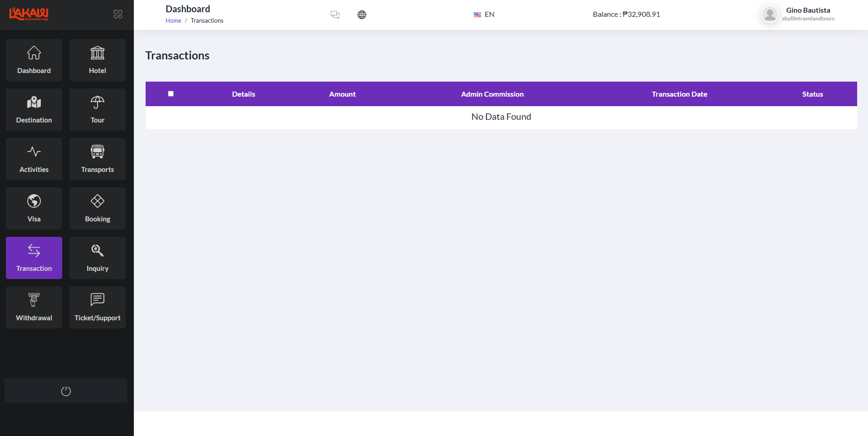Viewport: 868px width, 436px height.
Task: Tick the select-all checkbox in table header
Action: point(171,94)
